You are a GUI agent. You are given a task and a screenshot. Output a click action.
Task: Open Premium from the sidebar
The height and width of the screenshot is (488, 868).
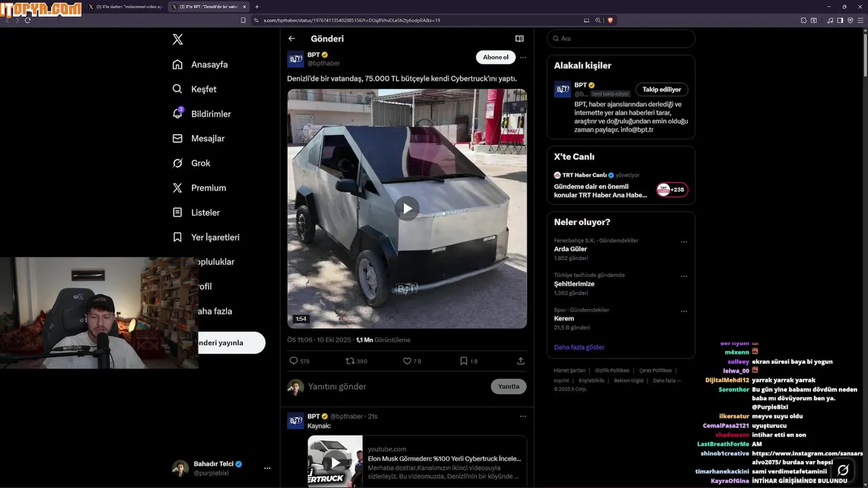(199, 188)
